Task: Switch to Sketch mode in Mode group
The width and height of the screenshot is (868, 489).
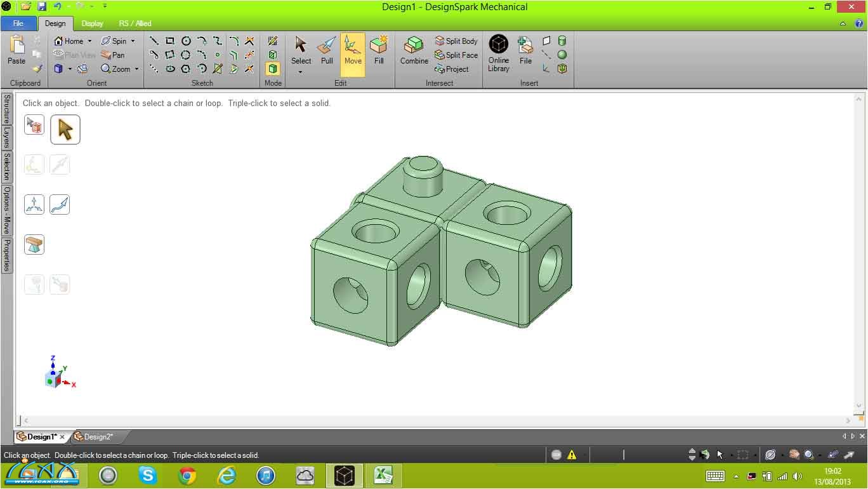Action: [273, 41]
